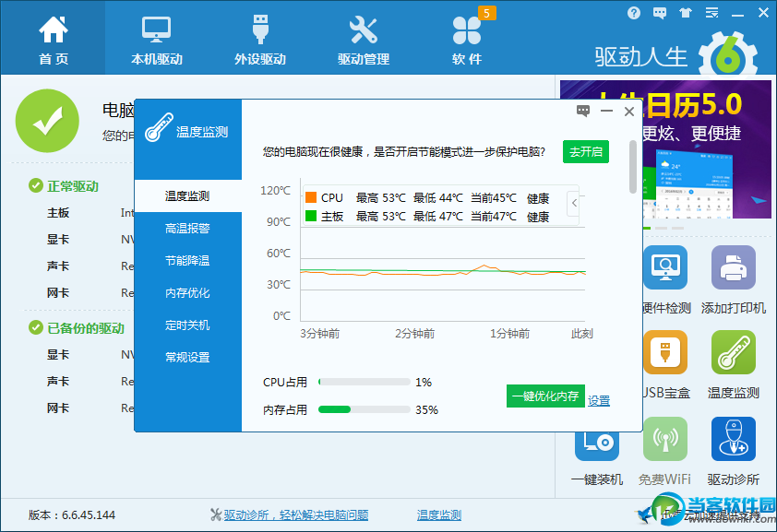Click the green checkmark status icon
The height and width of the screenshot is (532, 777).
tap(48, 121)
